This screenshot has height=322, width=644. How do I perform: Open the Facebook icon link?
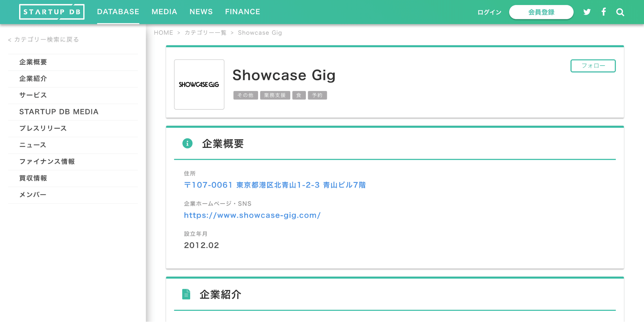click(604, 12)
